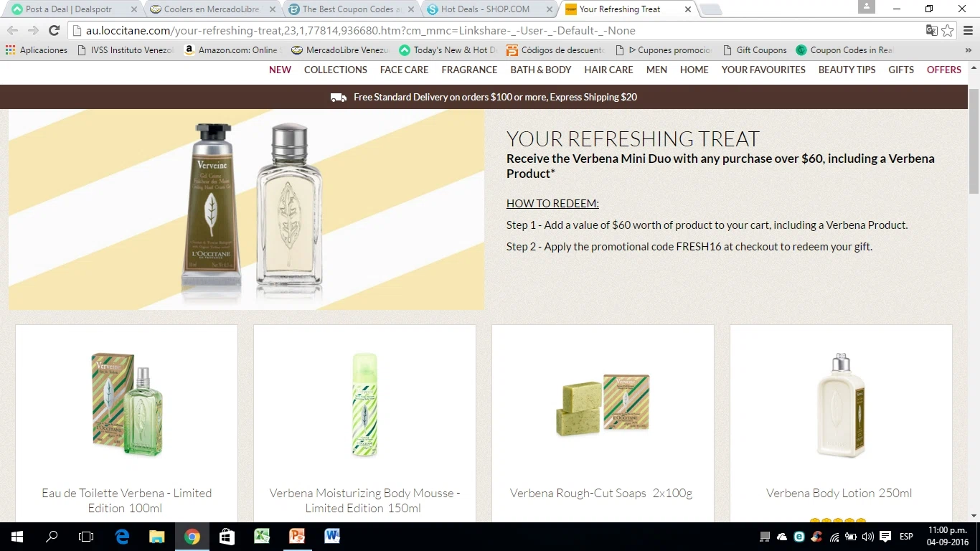Open PowerPoint from the taskbar
The width and height of the screenshot is (980, 551).
[296, 536]
